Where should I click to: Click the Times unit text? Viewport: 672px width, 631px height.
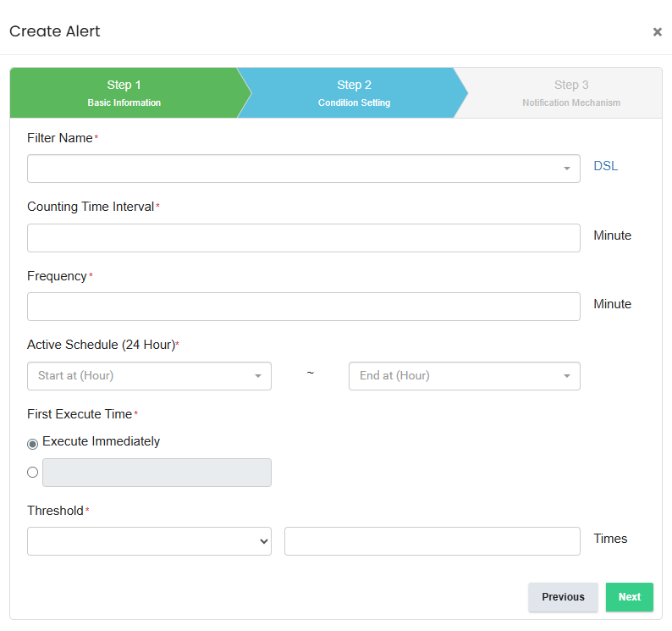click(610, 539)
